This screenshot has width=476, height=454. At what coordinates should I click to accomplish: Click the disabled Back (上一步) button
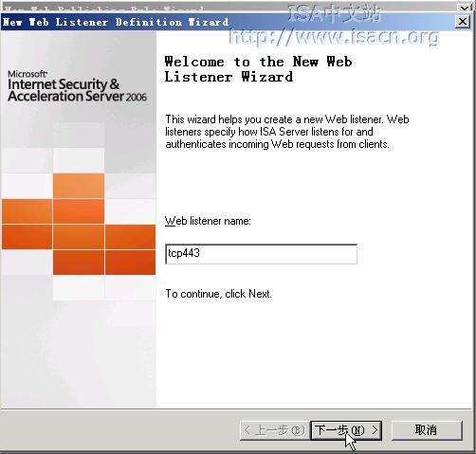pyautogui.click(x=274, y=430)
